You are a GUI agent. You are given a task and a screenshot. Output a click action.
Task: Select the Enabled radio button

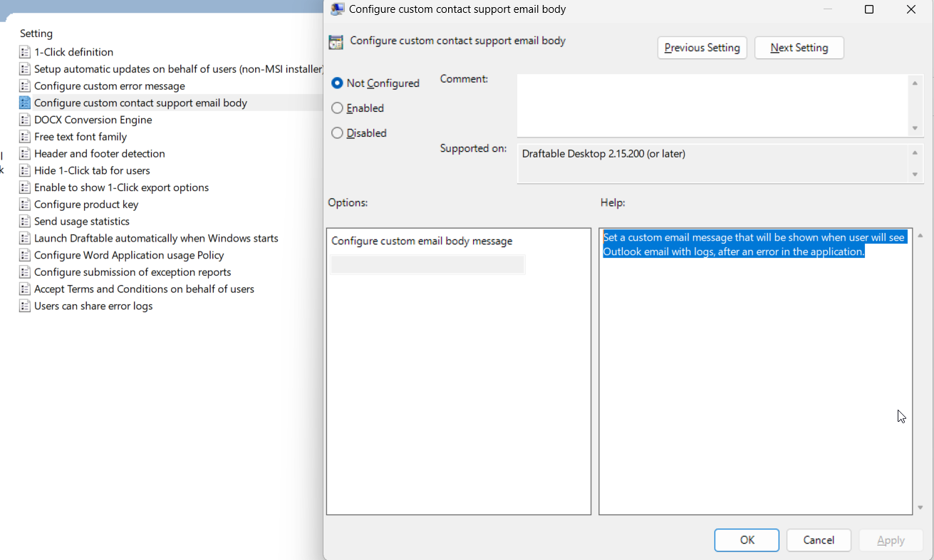pyautogui.click(x=336, y=108)
